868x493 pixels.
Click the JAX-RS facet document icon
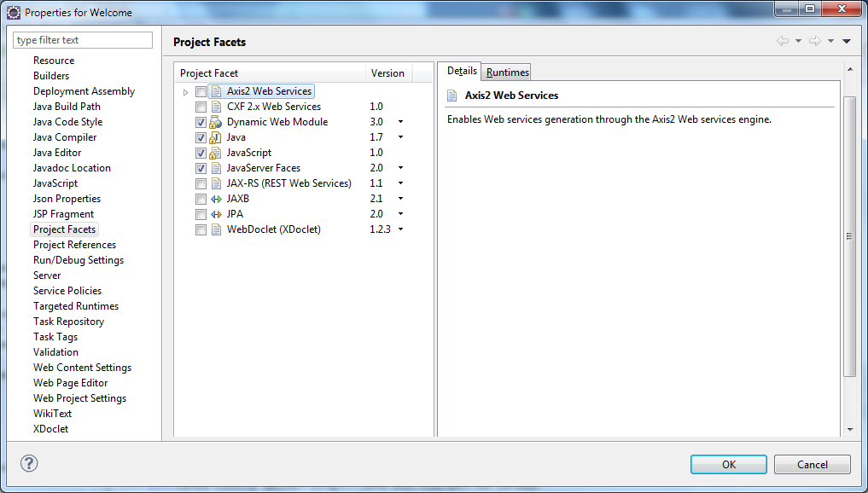[217, 183]
